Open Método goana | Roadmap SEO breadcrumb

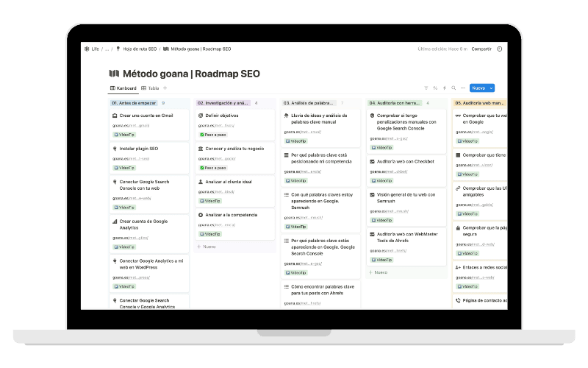point(201,49)
